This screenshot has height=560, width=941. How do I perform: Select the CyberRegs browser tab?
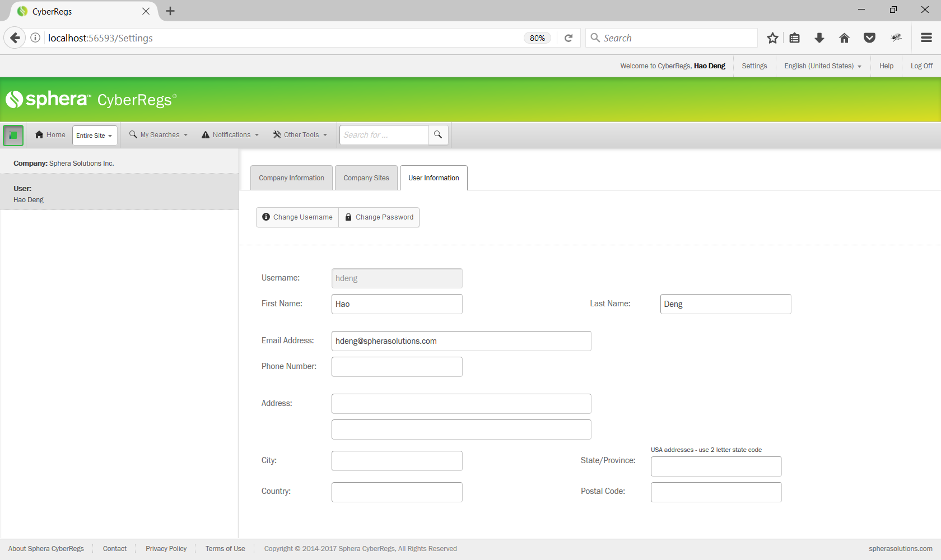click(83, 11)
